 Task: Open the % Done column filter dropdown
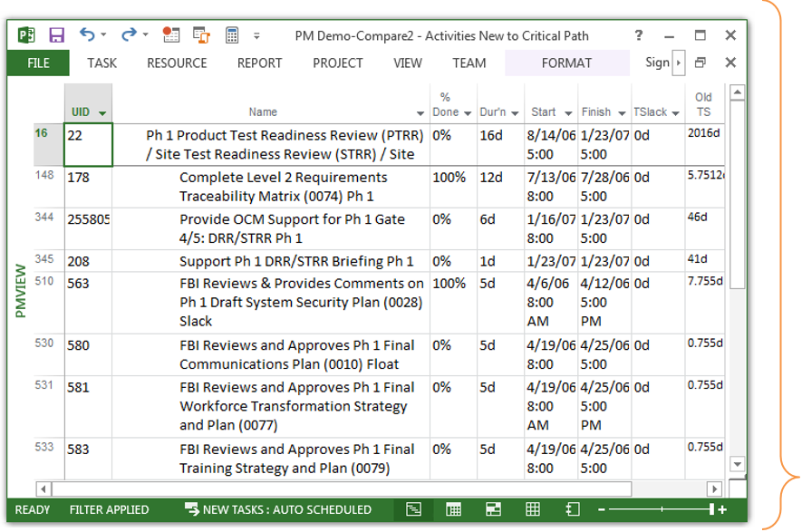468,113
